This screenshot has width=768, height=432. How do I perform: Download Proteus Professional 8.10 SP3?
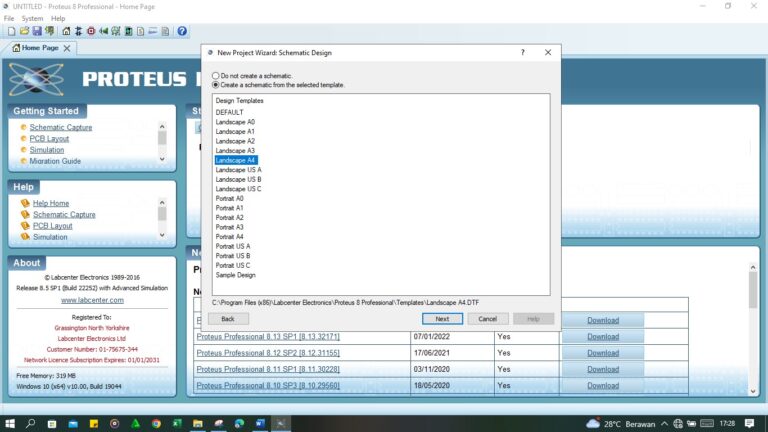pyautogui.click(x=603, y=386)
